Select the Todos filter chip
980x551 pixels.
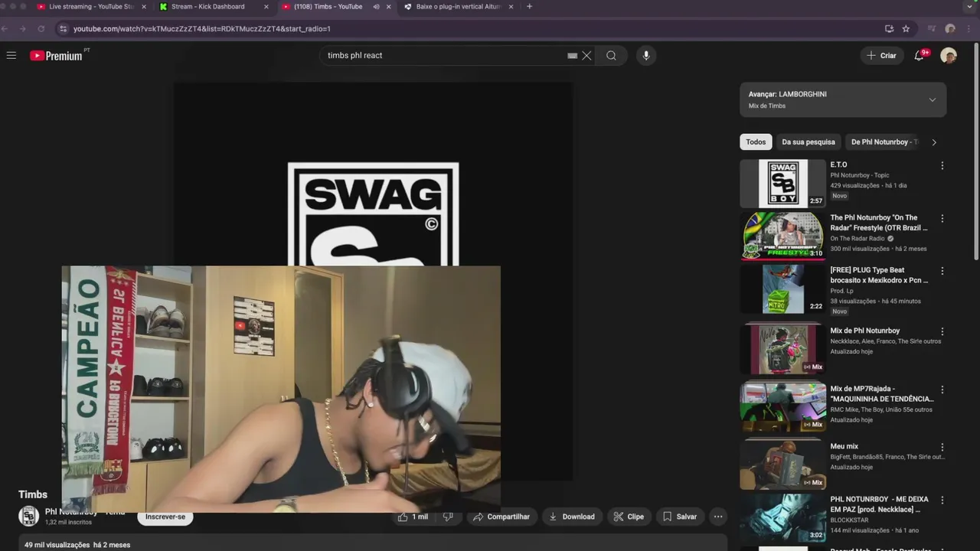pos(756,142)
